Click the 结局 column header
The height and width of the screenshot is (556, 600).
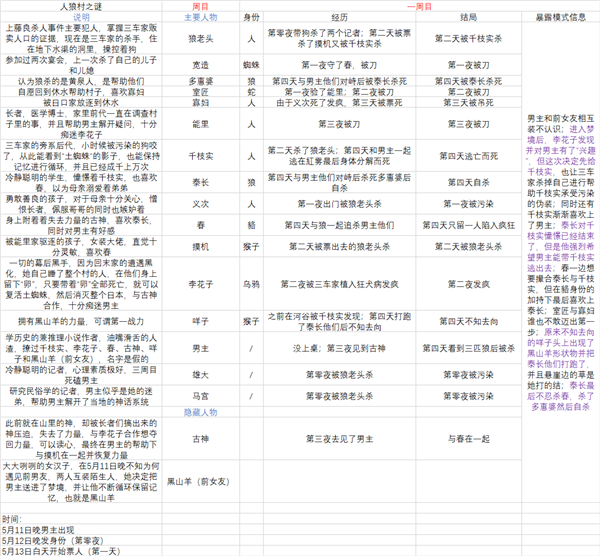pyautogui.click(x=463, y=17)
